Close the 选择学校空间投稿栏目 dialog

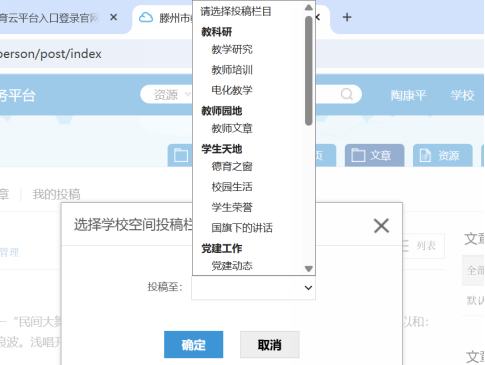(381, 226)
